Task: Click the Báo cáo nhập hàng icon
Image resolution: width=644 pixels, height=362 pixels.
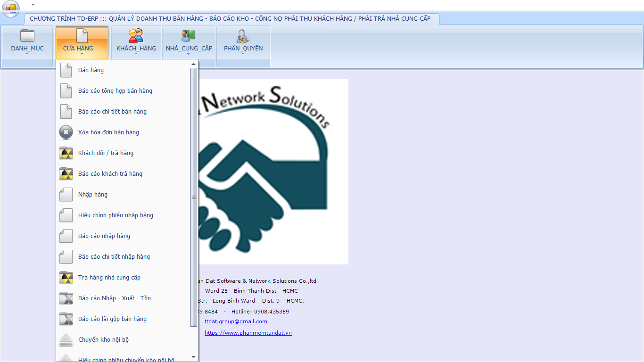Action: pyautogui.click(x=66, y=236)
